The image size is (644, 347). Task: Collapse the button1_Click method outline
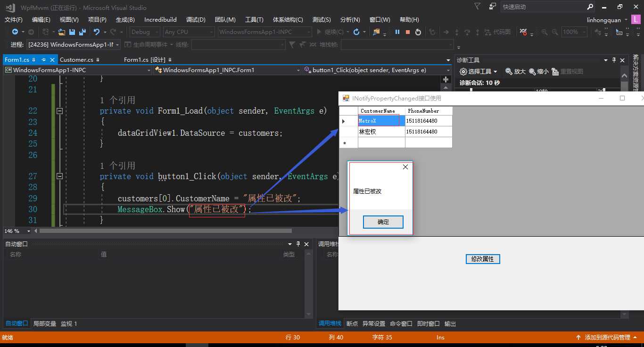59,176
